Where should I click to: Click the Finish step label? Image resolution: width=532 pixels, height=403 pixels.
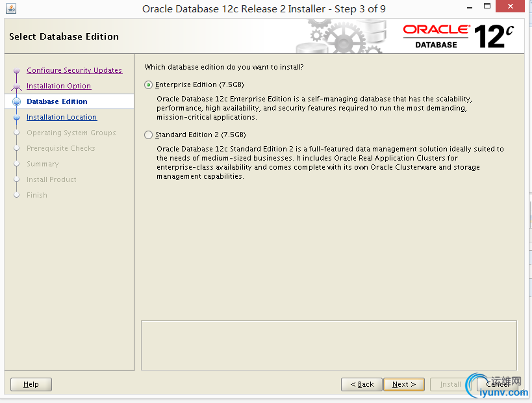pyautogui.click(x=37, y=195)
